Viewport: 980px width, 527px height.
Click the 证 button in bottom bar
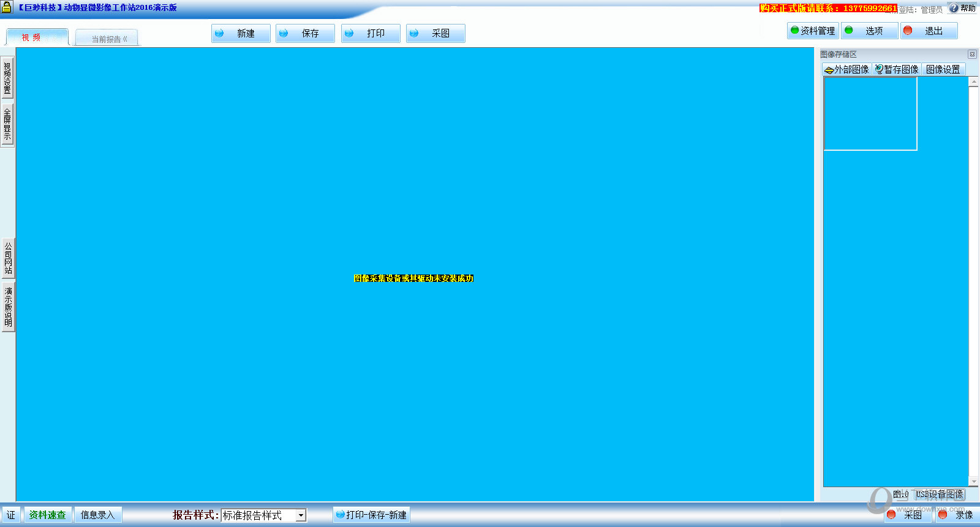pos(11,515)
